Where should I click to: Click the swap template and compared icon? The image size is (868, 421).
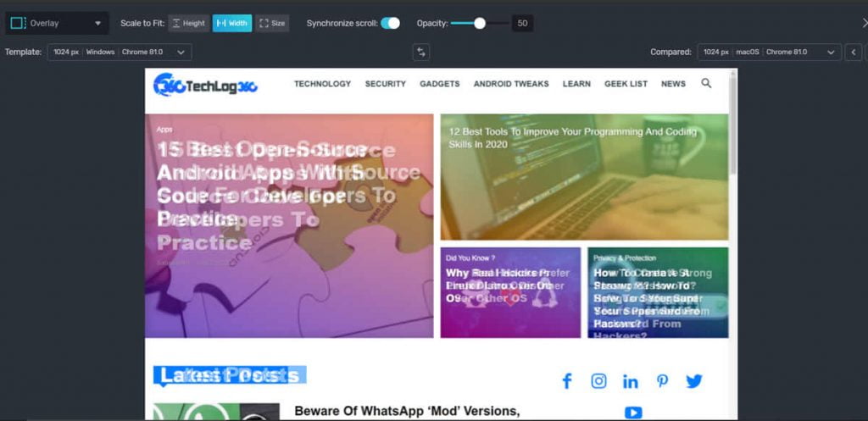click(420, 53)
